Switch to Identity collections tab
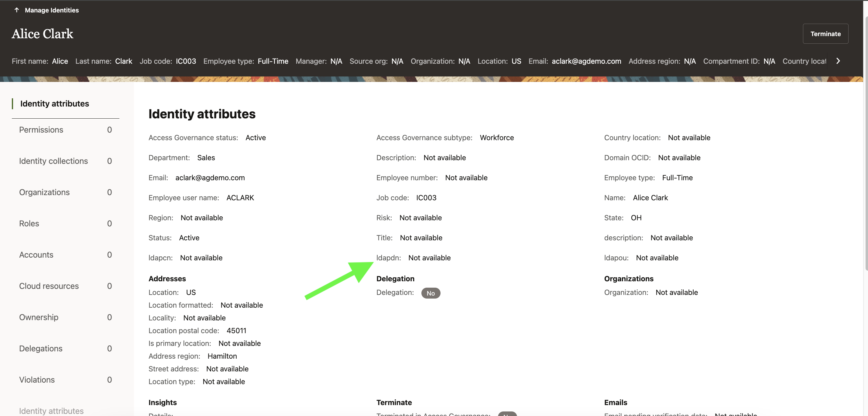This screenshot has height=416, width=868. pos(53,161)
